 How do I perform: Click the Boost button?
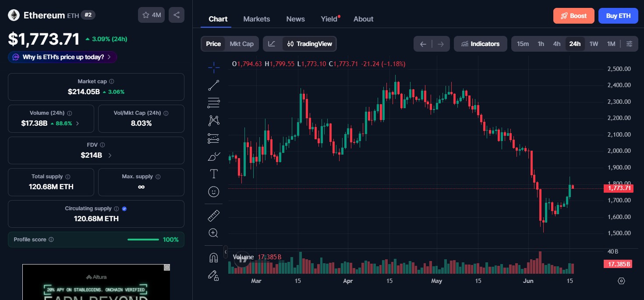point(573,16)
